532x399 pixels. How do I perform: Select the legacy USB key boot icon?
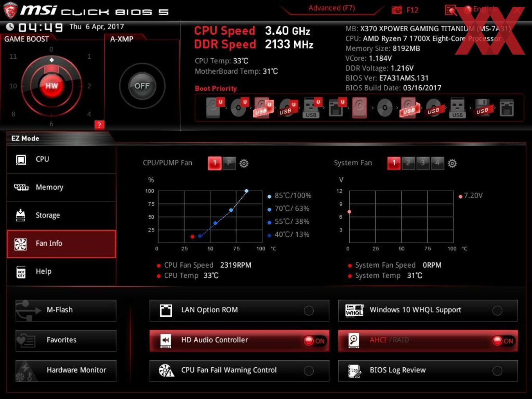pos(458,108)
